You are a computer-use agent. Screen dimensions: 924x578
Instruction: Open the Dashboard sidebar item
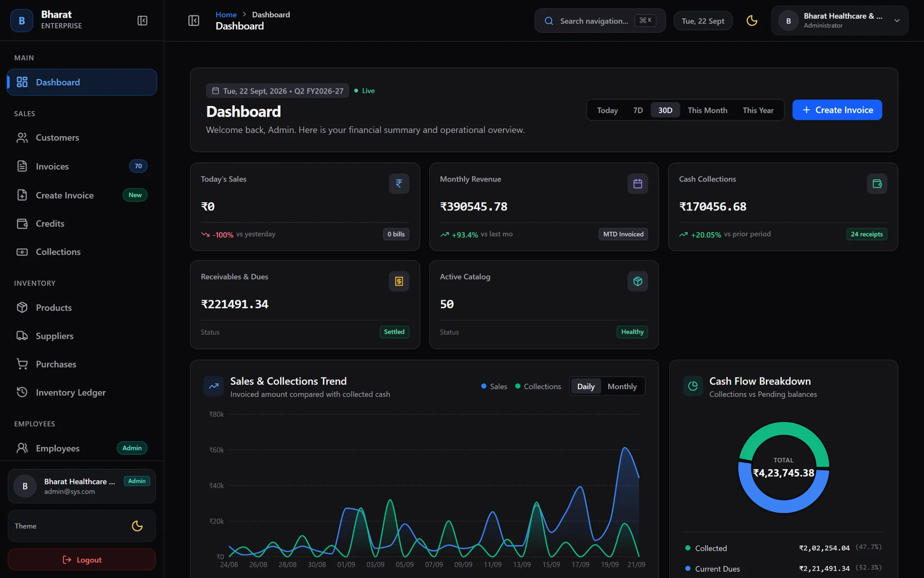click(x=82, y=82)
